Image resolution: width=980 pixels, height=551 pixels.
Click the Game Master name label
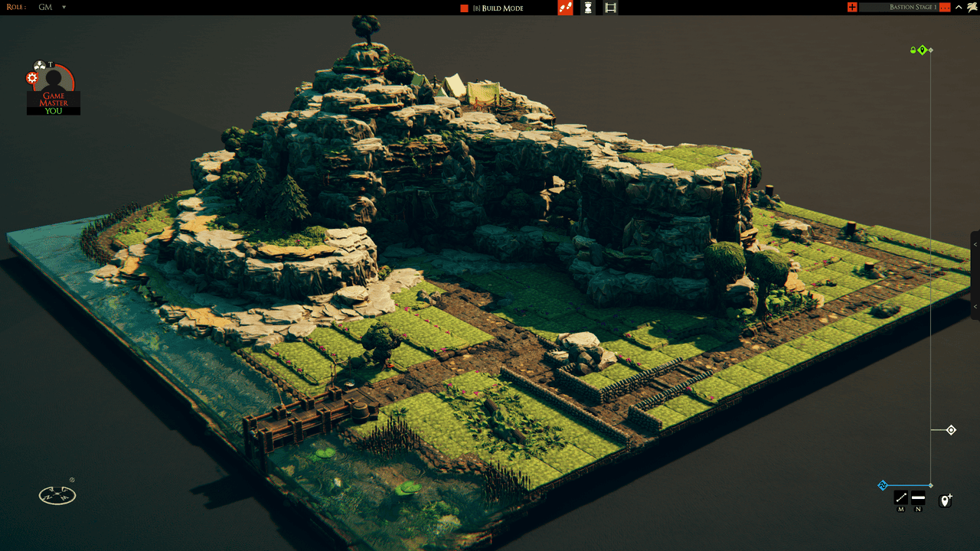(x=54, y=99)
